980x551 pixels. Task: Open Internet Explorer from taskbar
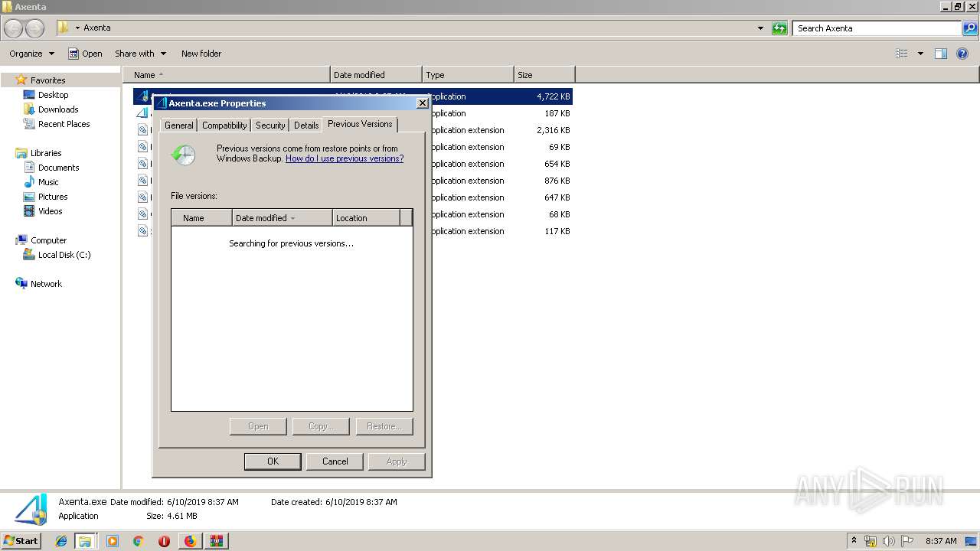pos(61,541)
